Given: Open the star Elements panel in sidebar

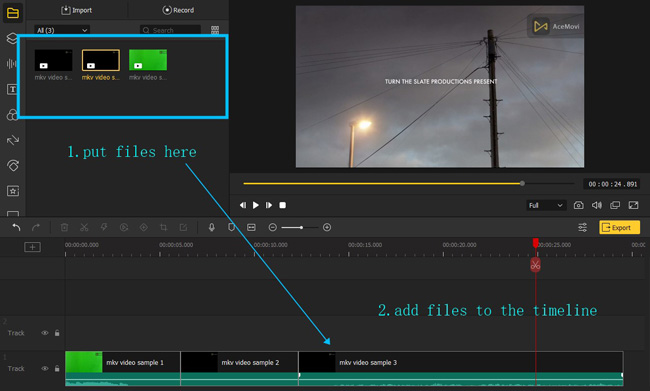Looking at the screenshot, I should (13, 191).
